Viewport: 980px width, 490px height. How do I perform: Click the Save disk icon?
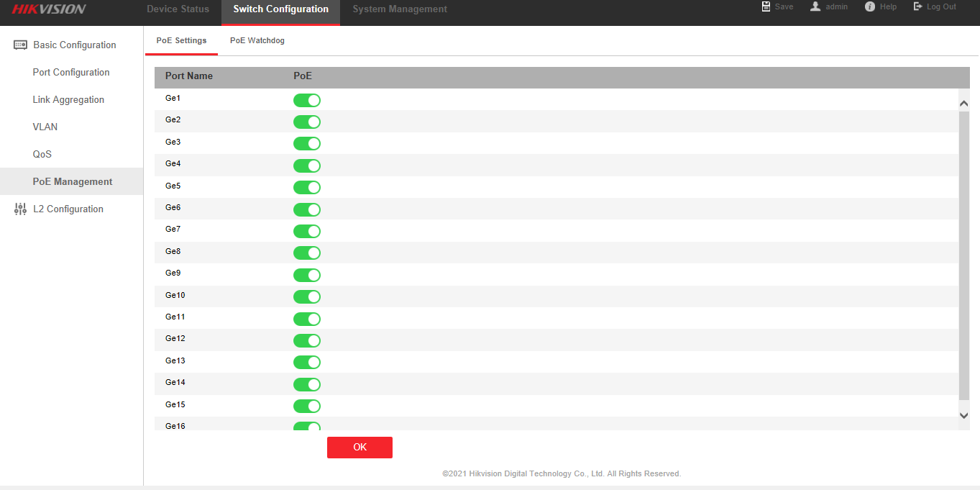[766, 6]
